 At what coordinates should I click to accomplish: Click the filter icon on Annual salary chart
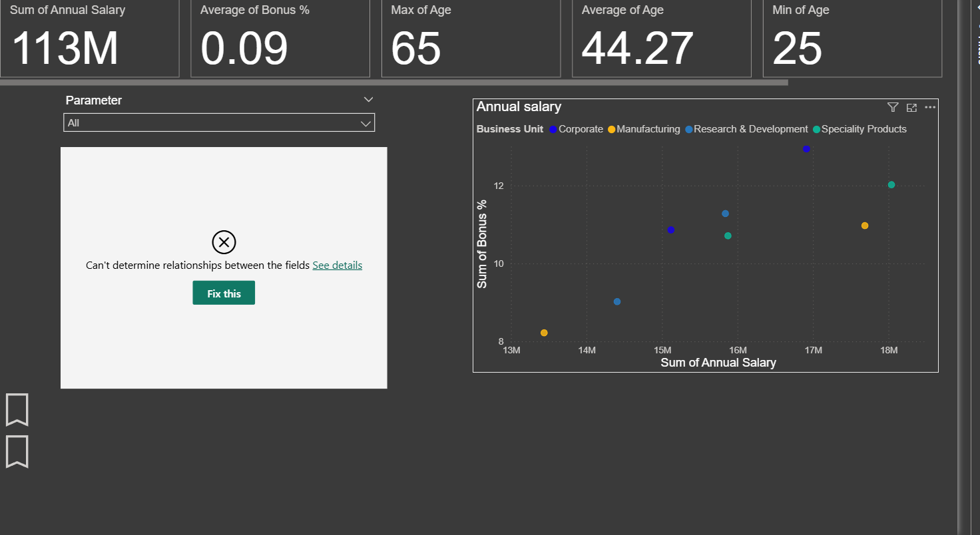[x=893, y=107]
